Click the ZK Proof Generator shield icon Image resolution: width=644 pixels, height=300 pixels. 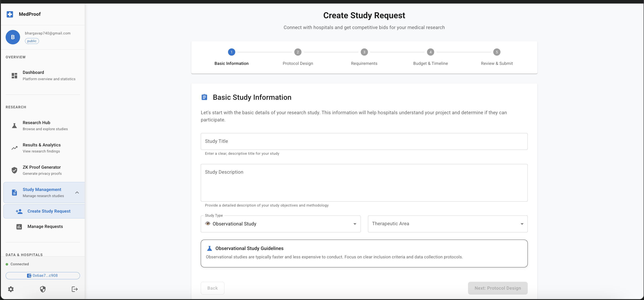point(14,170)
